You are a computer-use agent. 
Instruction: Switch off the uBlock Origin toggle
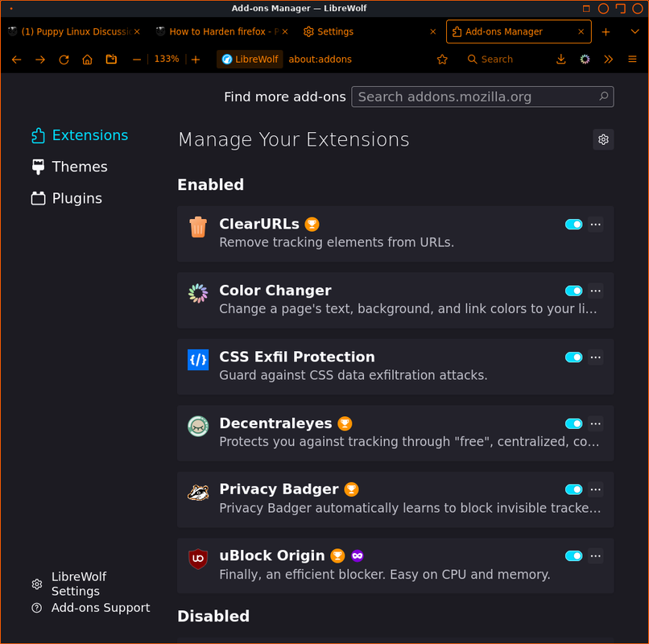tap(573, 555)
